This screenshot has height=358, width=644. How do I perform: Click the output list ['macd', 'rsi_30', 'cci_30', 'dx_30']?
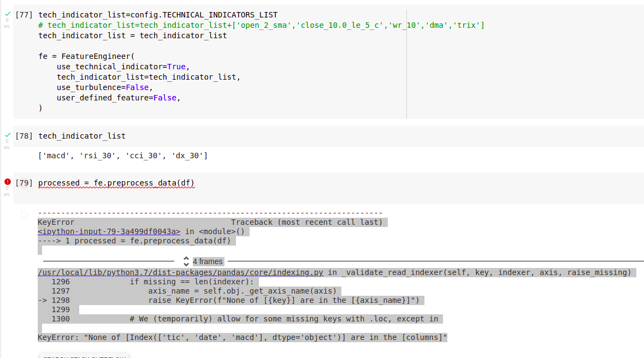pyautogui.click(x=123, y=156)
